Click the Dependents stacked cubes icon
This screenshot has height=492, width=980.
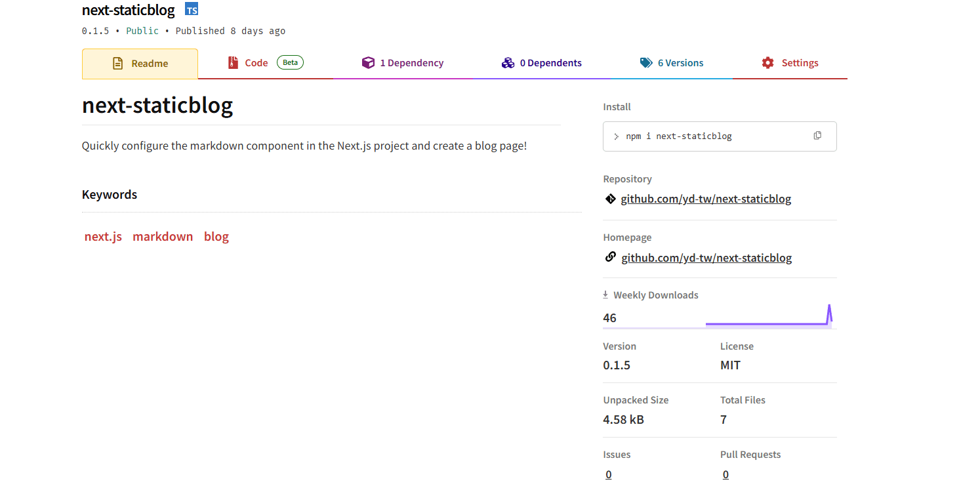click(x=508, y=63)
